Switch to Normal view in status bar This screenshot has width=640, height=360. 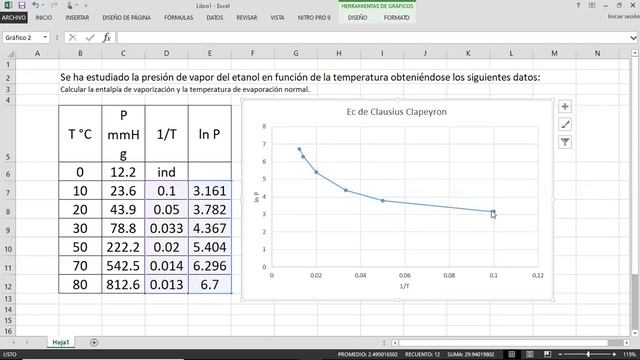[x=512, y=354]
